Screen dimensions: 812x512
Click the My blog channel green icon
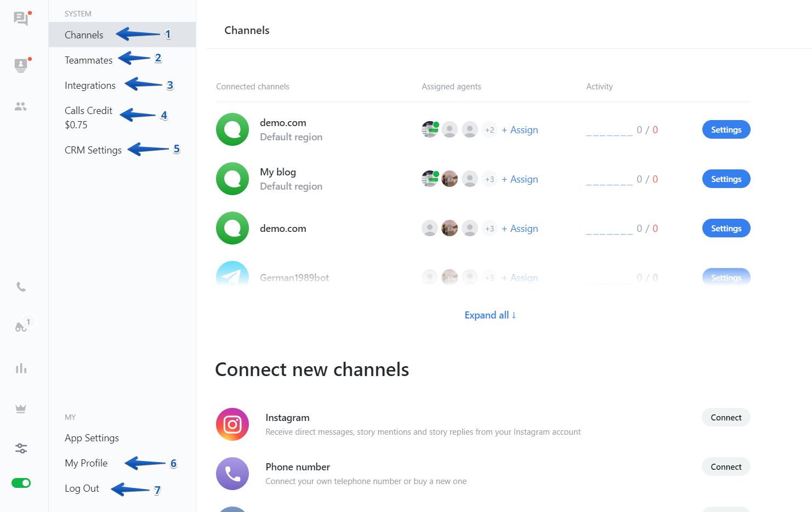[x=232, y=179]
